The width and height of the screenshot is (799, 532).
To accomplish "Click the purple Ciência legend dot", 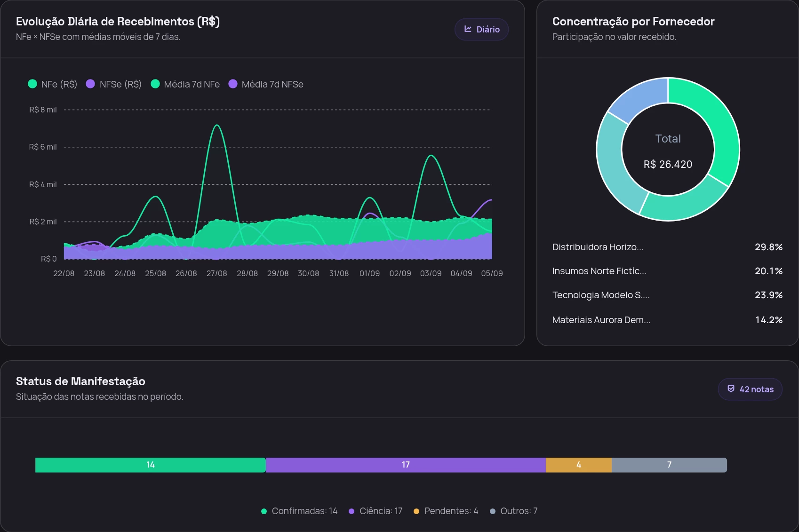I will (352, 511).
